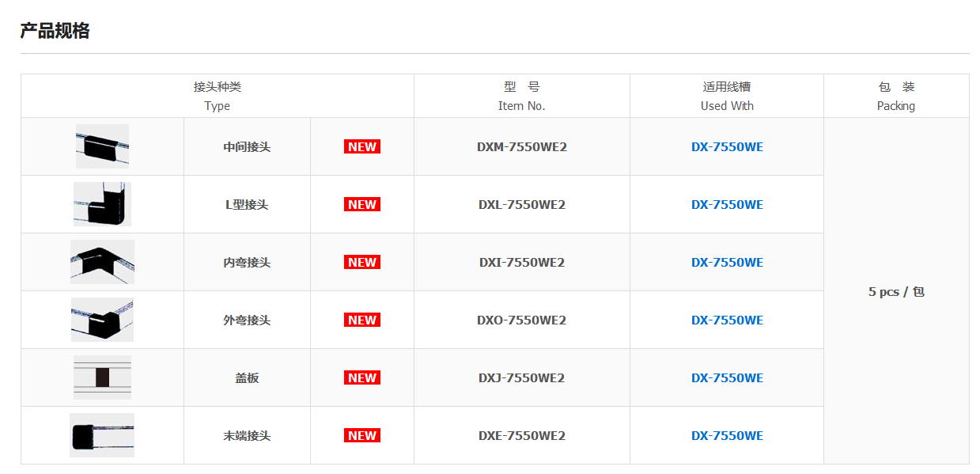This screenshot has height=474, width=980.
Task: Click the NEW badge beside 外弯接头
Action: coord(362,320)
